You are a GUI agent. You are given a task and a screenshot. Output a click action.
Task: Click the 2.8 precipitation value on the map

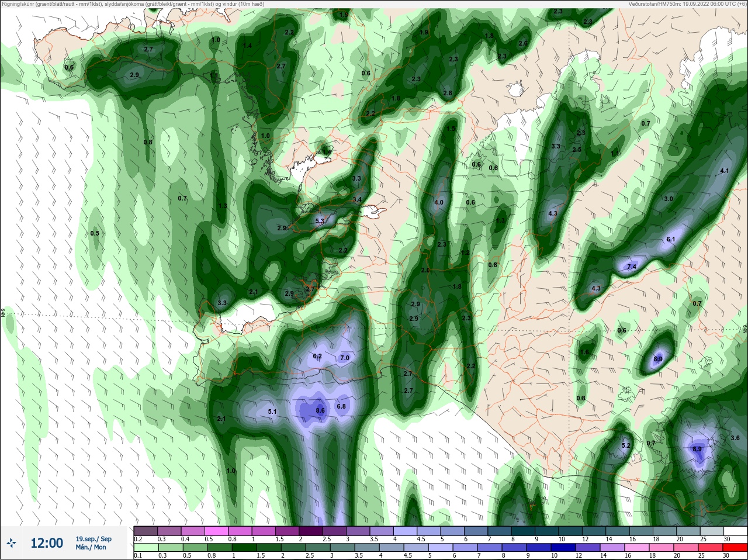[448, 93]
